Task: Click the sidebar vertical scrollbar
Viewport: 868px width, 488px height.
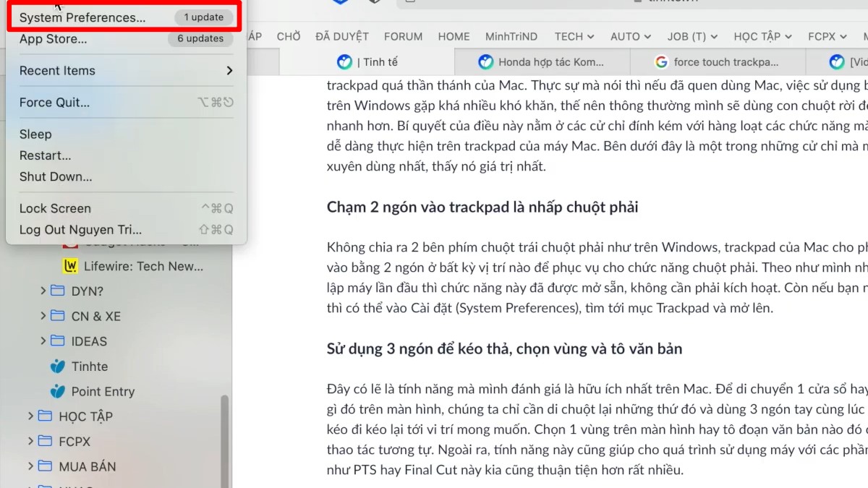Action: [224, 441]
